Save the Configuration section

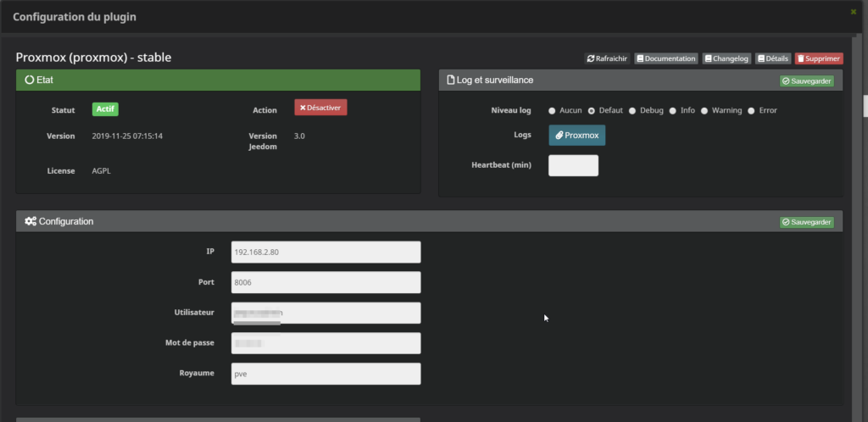coord(807,222)
